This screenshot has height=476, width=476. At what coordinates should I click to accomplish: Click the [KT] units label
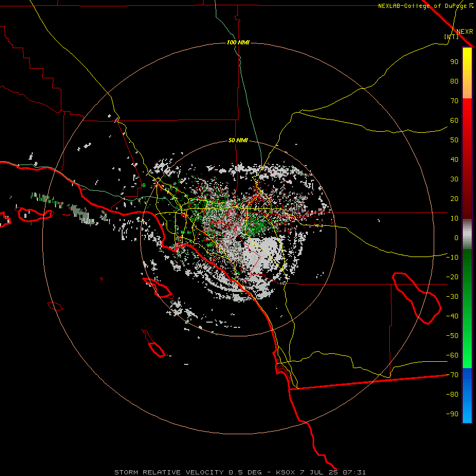pos(452,36)
